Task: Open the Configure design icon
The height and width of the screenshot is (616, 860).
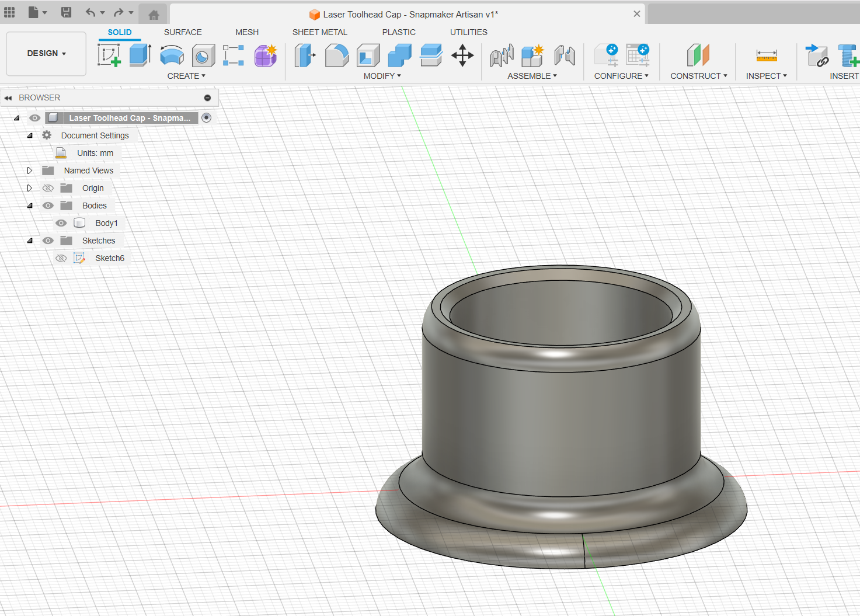Action: 606,55
